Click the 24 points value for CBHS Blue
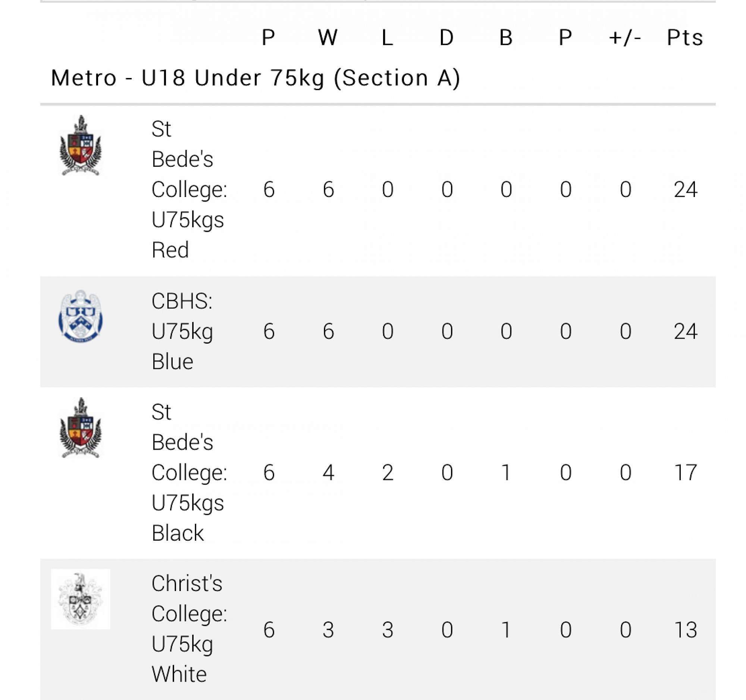The width and height of the screenshot is (746, 700). 685,331
